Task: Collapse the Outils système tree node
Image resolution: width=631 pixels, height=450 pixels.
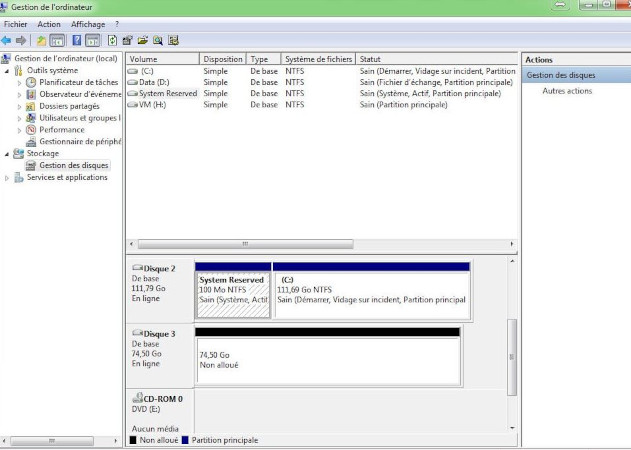Action: [8, 71]
